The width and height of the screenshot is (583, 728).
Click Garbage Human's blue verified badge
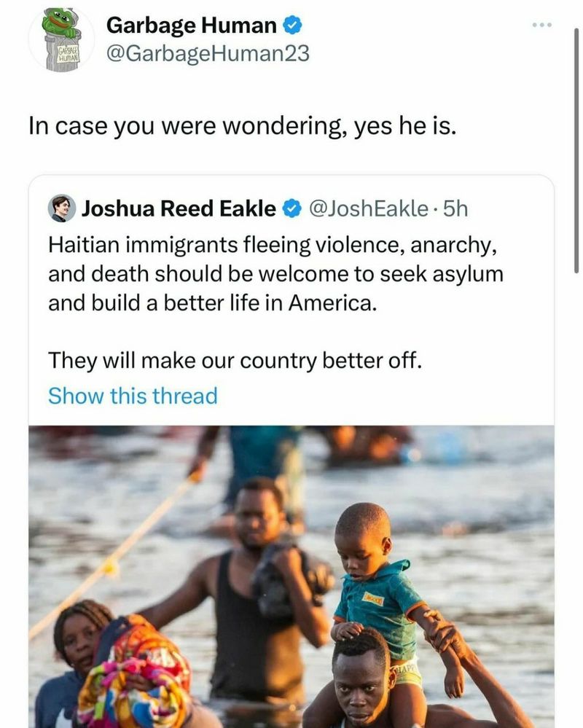tap(292, 25)
